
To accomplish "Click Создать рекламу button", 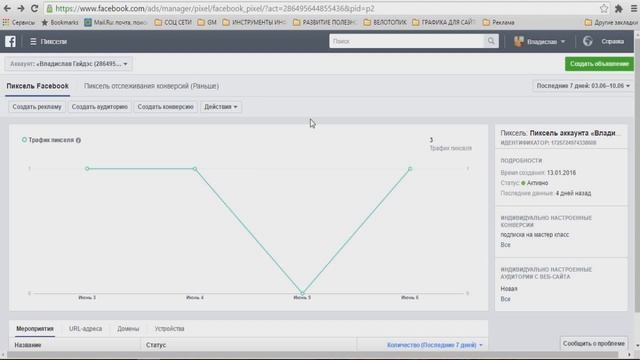I will (37, 107).
